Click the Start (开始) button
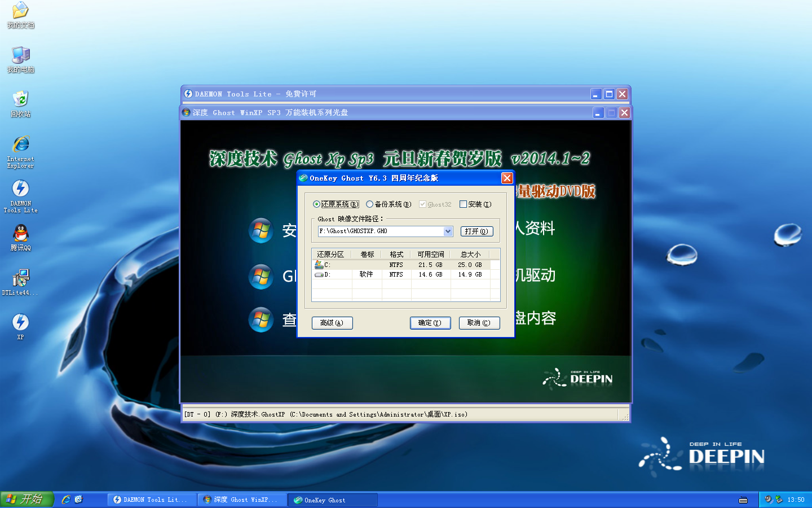 point(27,500)
